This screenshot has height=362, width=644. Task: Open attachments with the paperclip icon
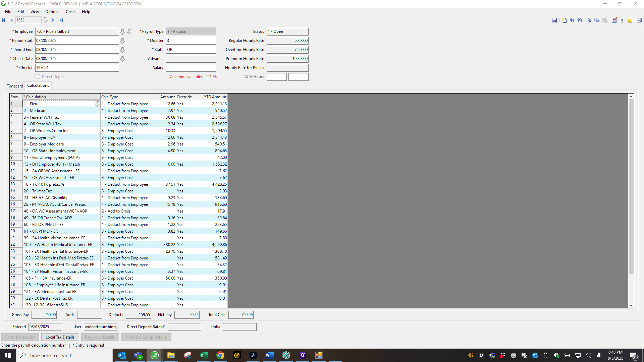point(622,20)
